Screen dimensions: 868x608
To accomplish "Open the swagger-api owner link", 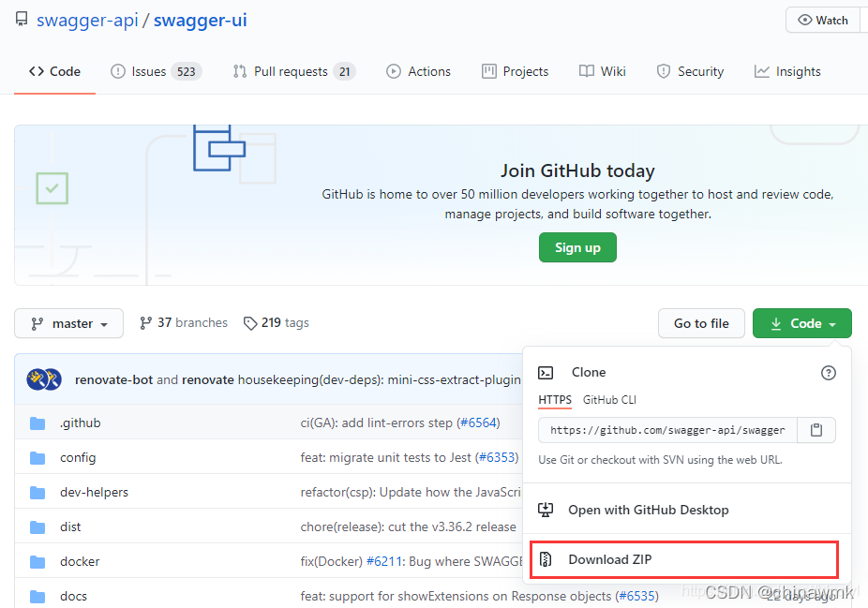I will click(87, 21).
